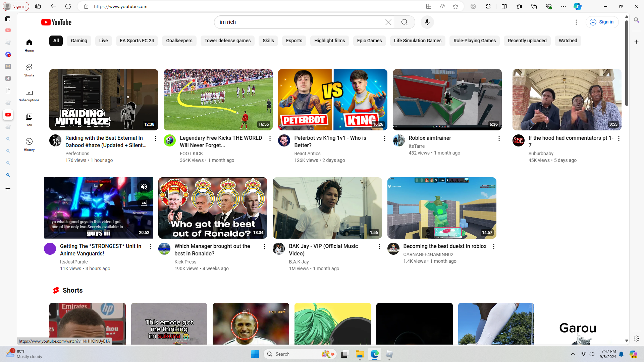The image size is (644, 362).
Task: Click the voice search microphone icon
Action: tap(427, 22)
